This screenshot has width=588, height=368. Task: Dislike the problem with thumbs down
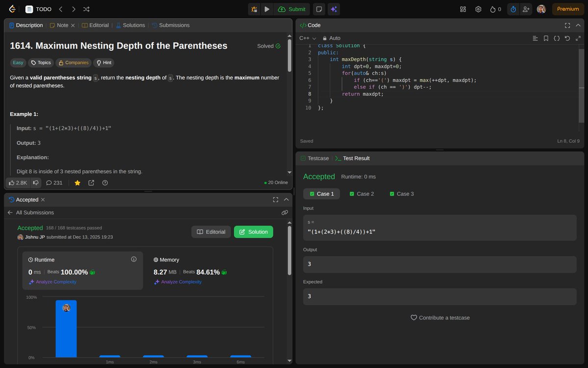[x=36, y=183]
